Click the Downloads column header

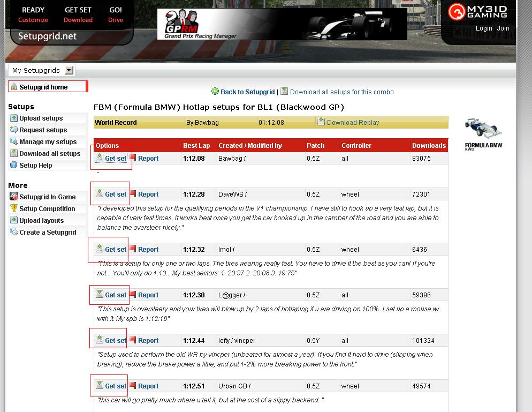click(x=429, y=145)
